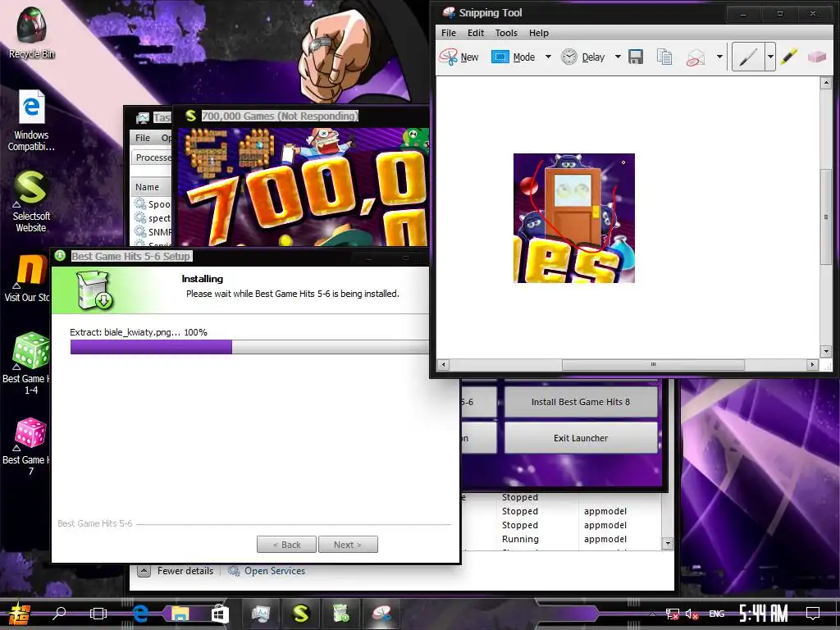840x630 pixels.
Task: Open Edge browser from the taskbar
Action: 140,614
